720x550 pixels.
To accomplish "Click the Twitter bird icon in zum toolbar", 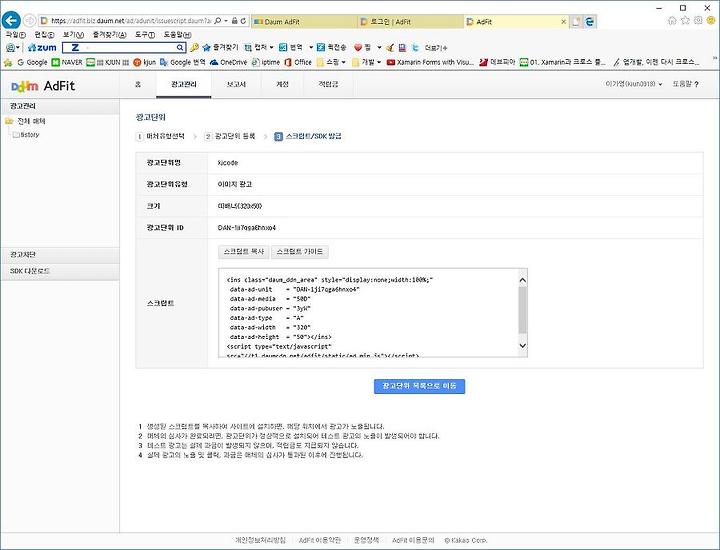I will 415,47.
